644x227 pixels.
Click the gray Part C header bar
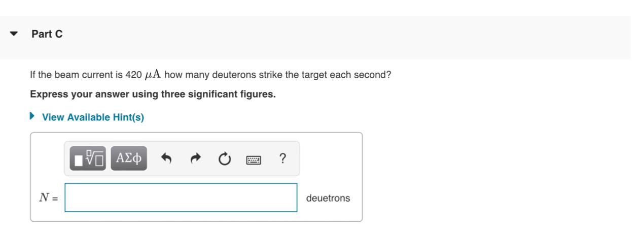(x=315, y=37)
